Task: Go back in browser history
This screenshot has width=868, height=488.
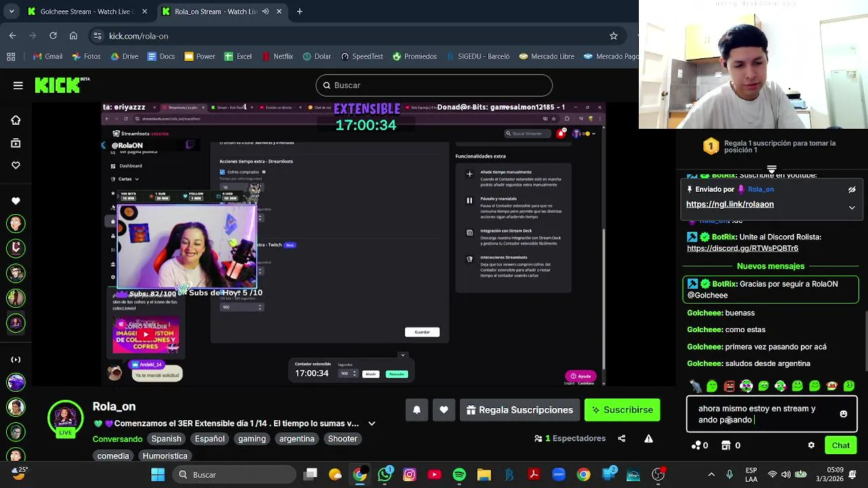Action: (x=13, y=36)
